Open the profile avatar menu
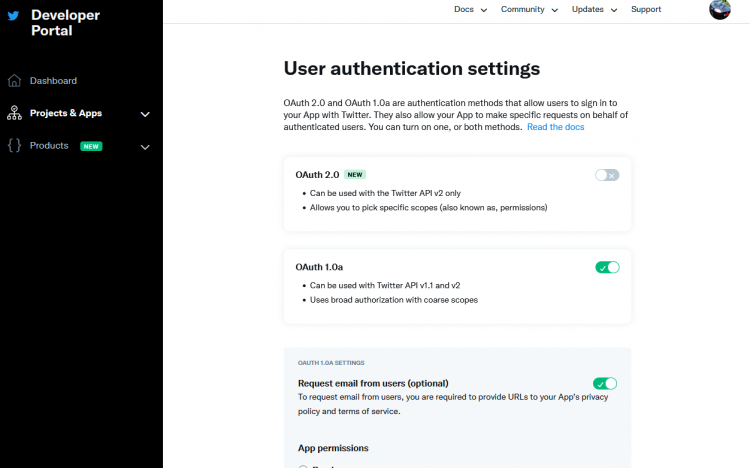The image size is (750, 468). pyautogui.click(x=720, y=10)
